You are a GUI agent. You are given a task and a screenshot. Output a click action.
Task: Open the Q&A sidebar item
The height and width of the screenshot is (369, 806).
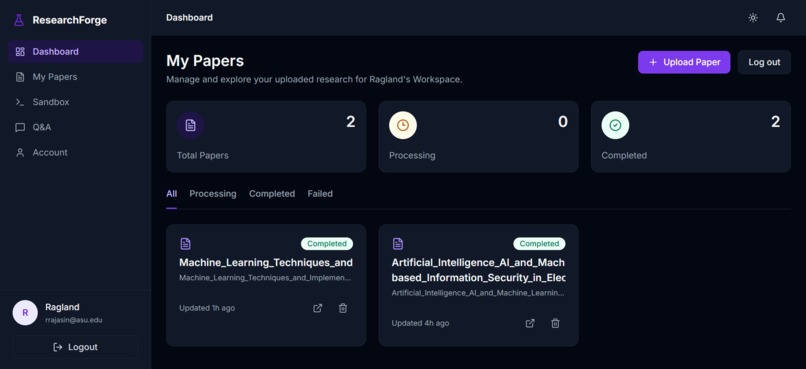[75, 127]
